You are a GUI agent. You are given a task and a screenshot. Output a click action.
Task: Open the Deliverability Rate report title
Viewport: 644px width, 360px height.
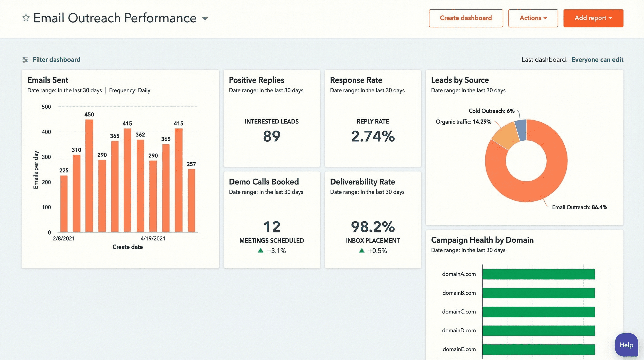tap(362, 182)
